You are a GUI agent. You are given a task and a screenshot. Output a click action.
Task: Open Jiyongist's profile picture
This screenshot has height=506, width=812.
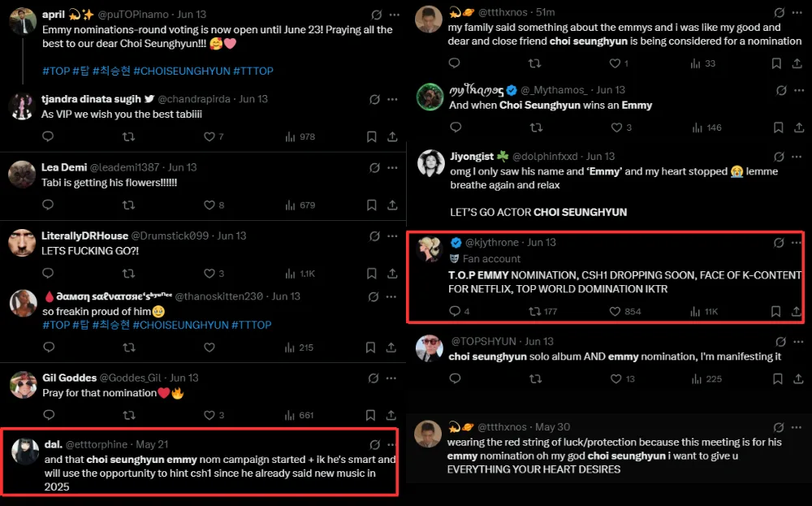tap(430, 163)
